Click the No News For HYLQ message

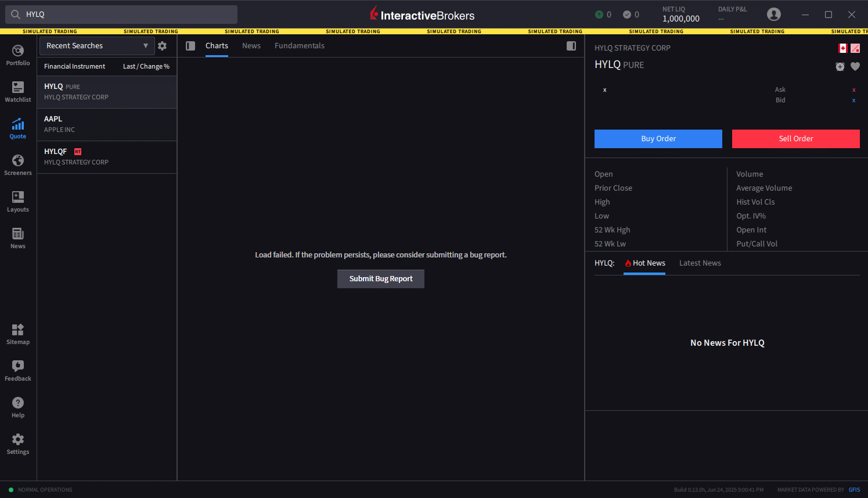pos(727,343)
